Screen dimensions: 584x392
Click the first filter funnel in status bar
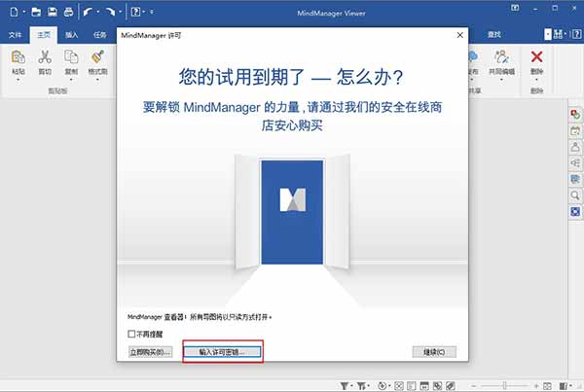coord(345,386)
